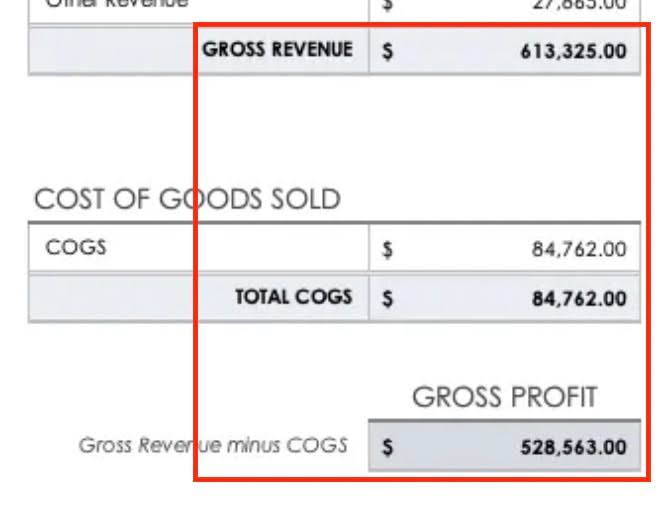Click the TOTAL COGS label cell
Image resolution: width=666 pixels, height=514 pixels.
coord(293,297)
